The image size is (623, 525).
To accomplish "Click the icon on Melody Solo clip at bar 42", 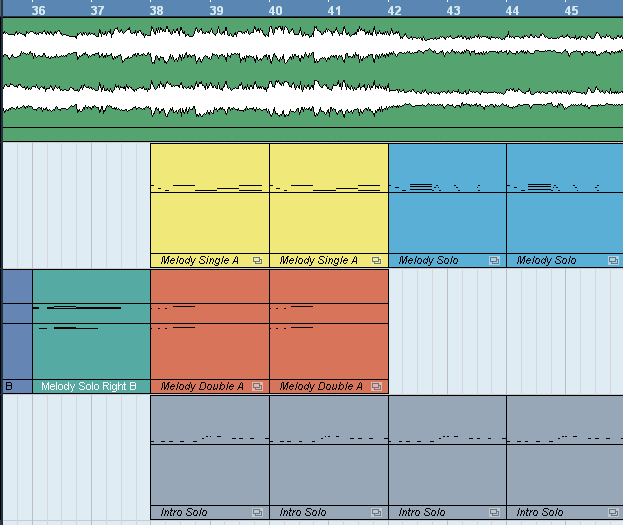I will coord(494,260).
